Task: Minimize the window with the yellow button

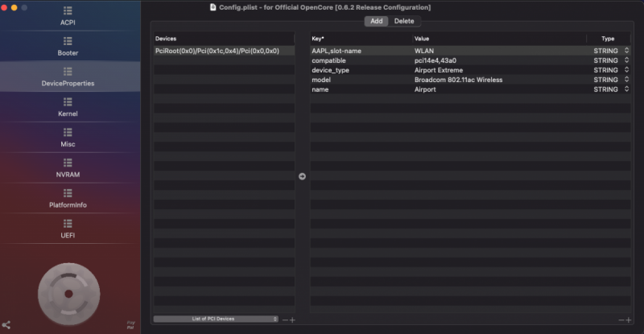Action: click(x=14, y=7)
